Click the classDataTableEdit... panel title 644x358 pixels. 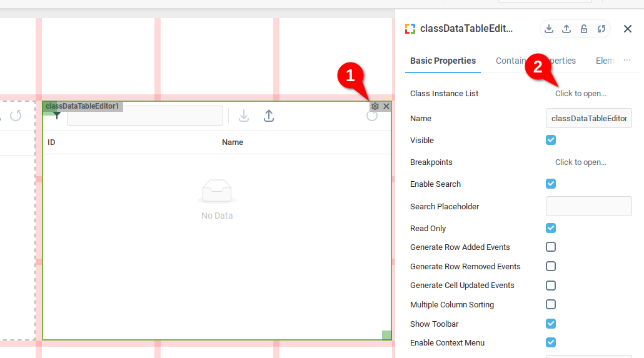466,29
